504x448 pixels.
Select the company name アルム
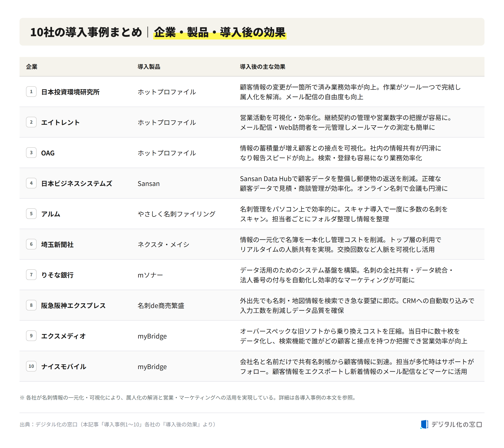pos(51,214)
